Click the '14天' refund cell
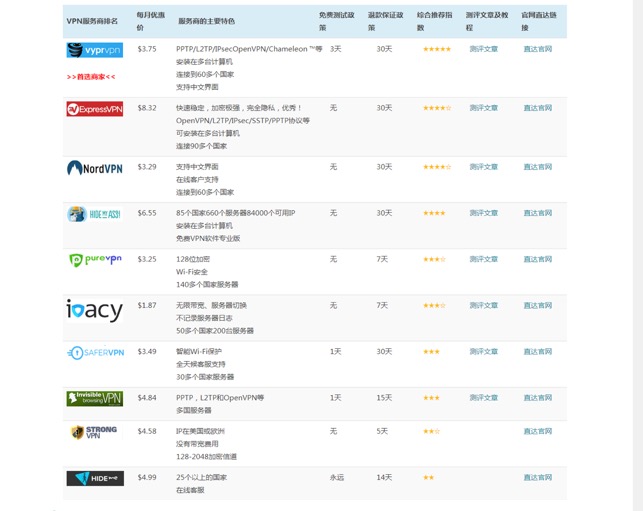Image resolution: width=643 pixels, height=511 pixels. click(x=384, y=477)
